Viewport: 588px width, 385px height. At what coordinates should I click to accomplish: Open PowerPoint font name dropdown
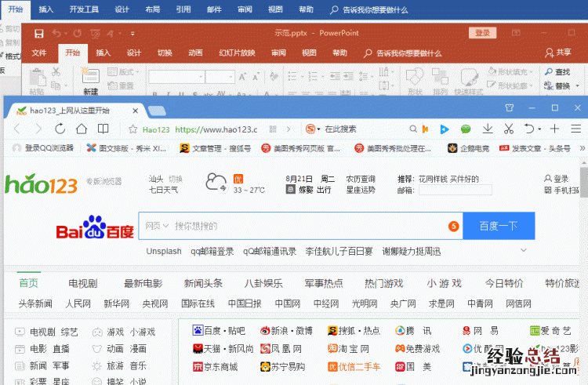point(201,77)
